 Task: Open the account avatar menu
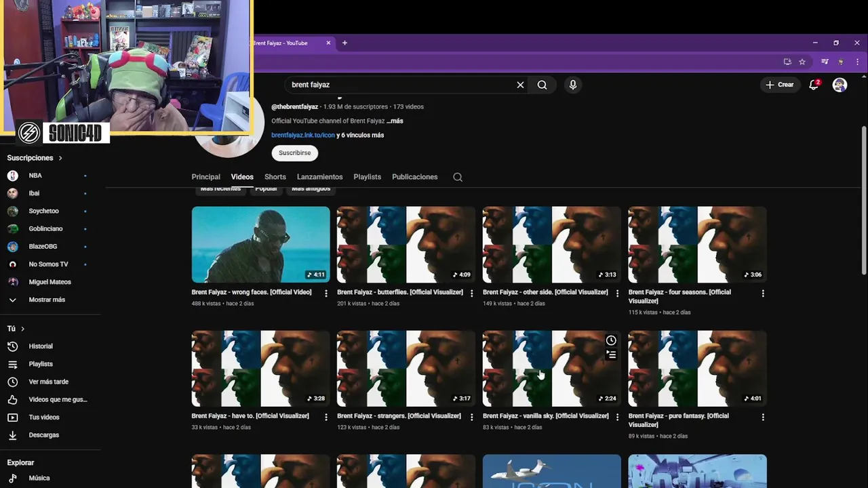[x=840, y=85]
